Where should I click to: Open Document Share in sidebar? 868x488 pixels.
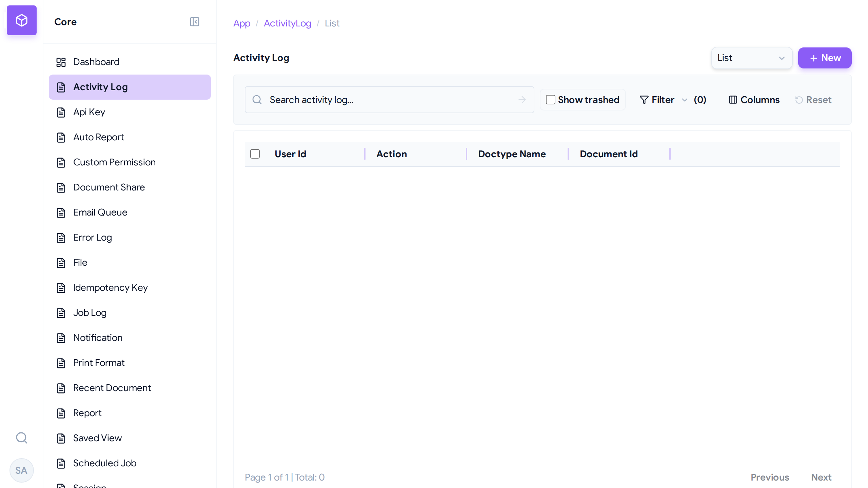click(x=130, y=187)
